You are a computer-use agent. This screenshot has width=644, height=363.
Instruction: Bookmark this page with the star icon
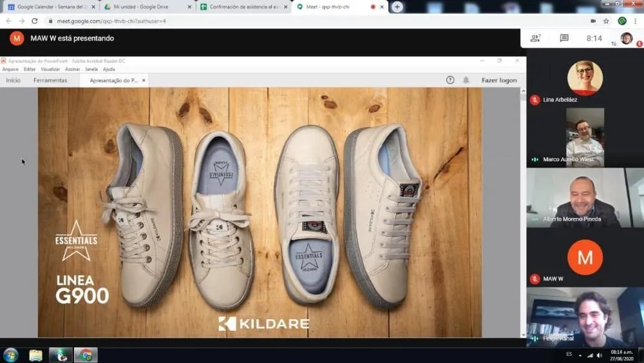point(606,21)
